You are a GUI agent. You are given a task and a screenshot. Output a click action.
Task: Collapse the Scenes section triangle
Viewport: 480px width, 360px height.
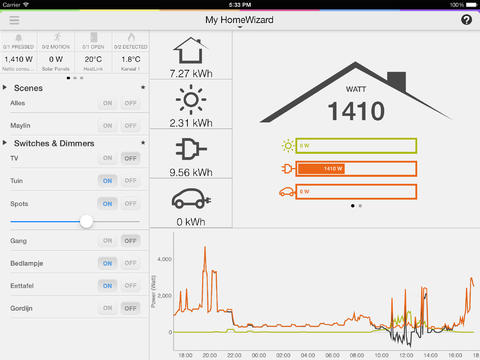(x=5, y=88)
